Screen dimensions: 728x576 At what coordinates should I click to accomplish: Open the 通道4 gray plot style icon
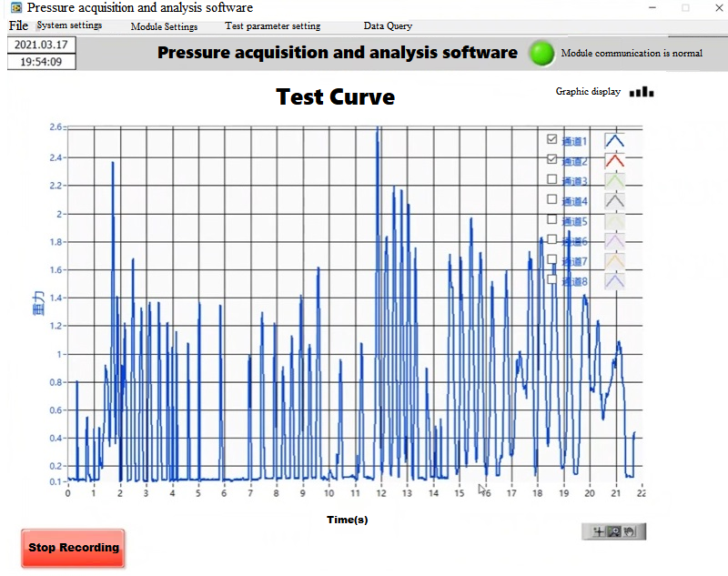[616, 201]
